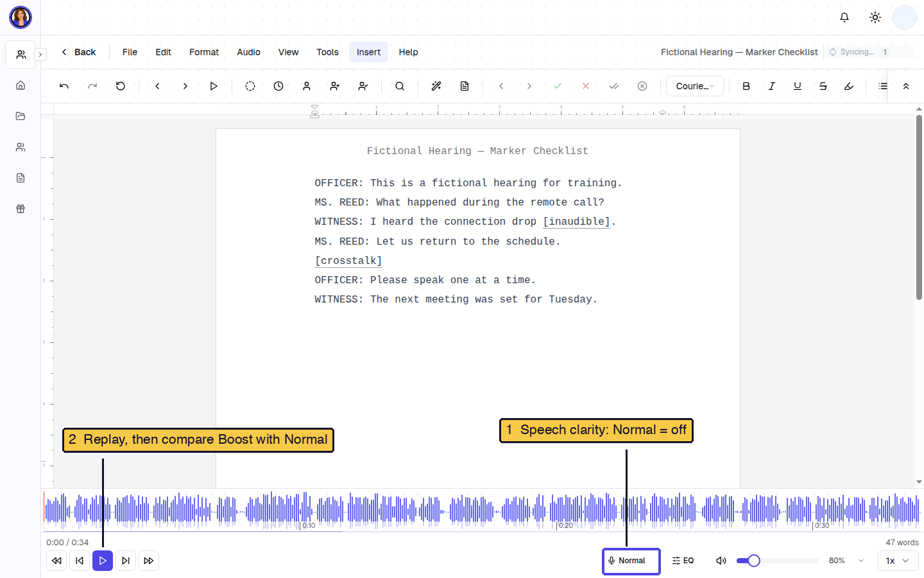Click the [crosstalk] marker in transcript
Screen dimensions: 924x578
[348, 261]
